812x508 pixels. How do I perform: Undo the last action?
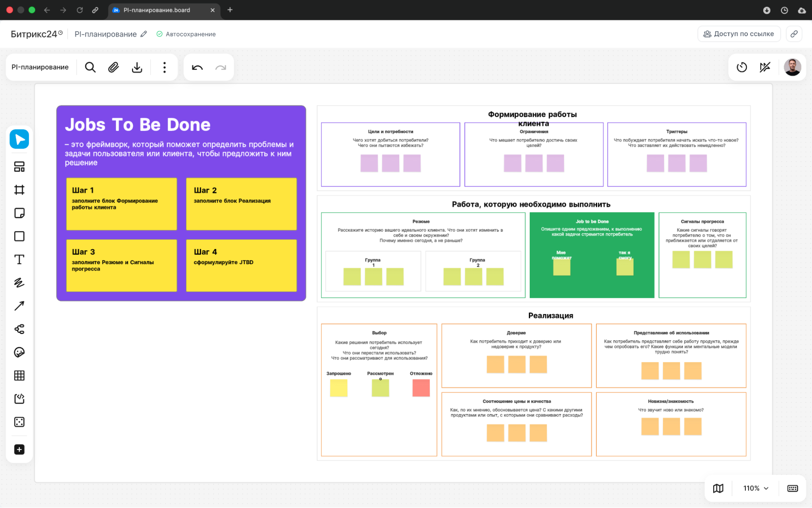tap(197, 67)
